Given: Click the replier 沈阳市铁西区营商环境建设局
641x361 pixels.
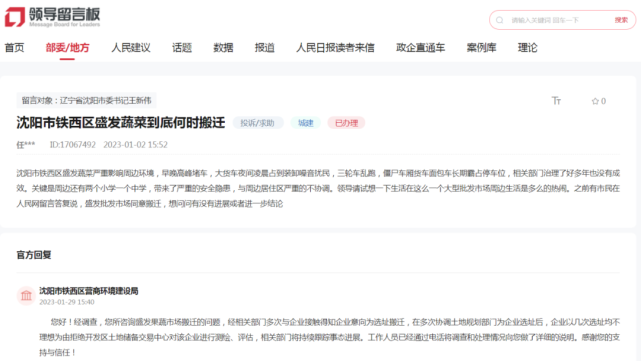Looking at the screenshot, I should (89, 291).
